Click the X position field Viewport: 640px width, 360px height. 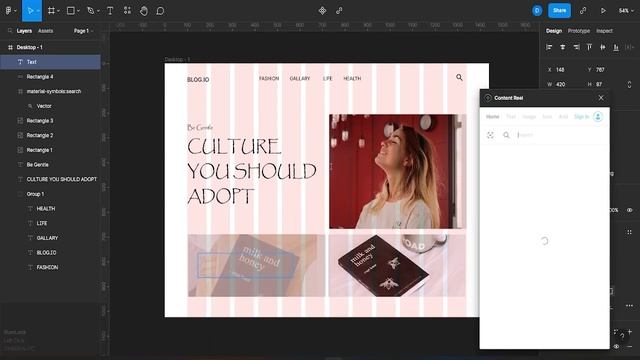[x=564, y=70]
